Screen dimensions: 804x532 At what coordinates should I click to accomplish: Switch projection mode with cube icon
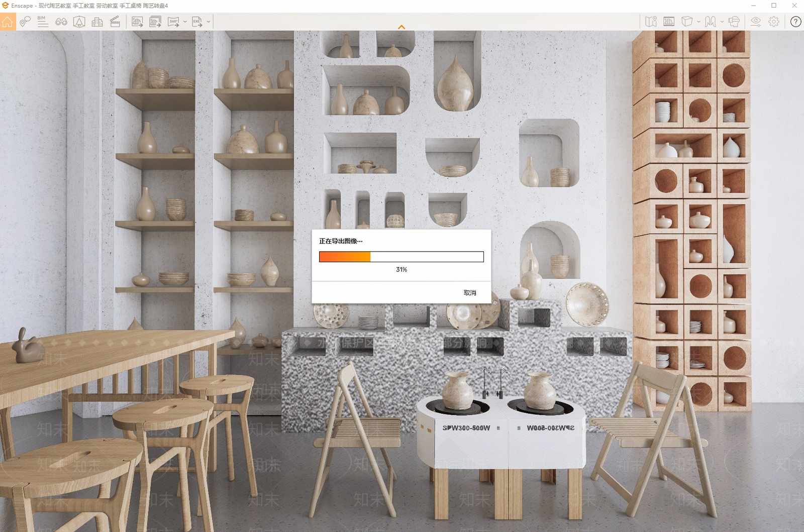click(x=687, y=22)
